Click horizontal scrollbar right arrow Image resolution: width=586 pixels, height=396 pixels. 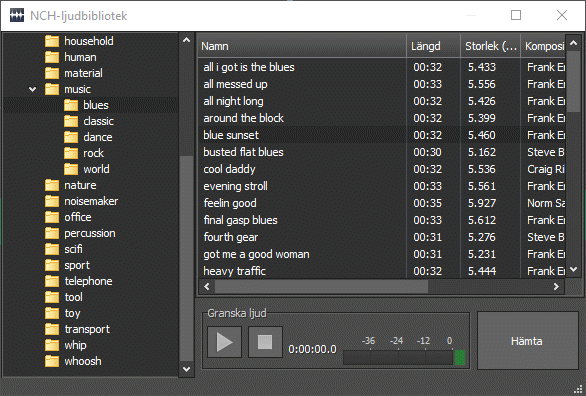point(556,287)
